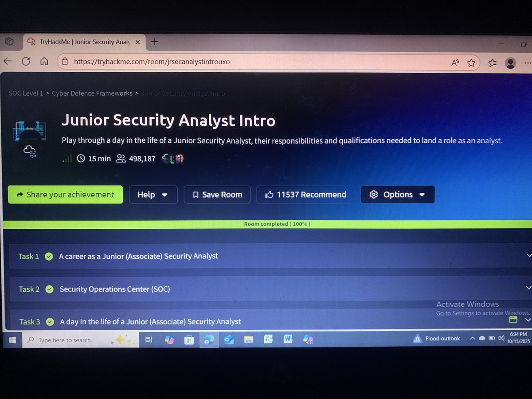
Task: Click Task 2 green completion checkmark
Action: point(50,289)
